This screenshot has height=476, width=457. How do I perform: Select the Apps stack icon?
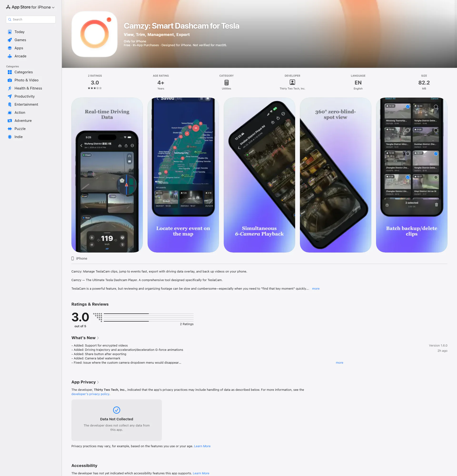(10, 48)
